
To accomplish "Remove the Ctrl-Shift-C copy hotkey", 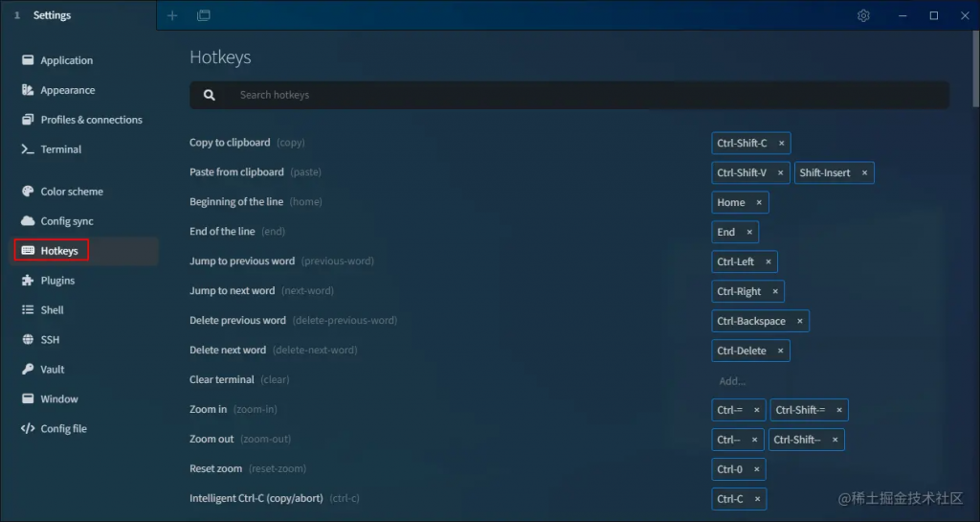I will tap(781, 143).
